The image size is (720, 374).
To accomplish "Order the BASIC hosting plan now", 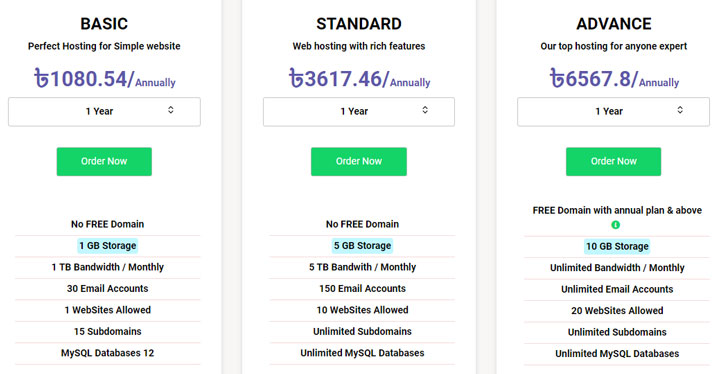I will pyautogui.click(x=104, y=161).
